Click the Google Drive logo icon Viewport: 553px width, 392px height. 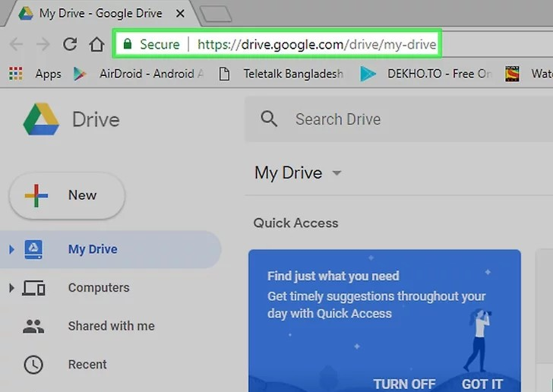coord(41,119)
